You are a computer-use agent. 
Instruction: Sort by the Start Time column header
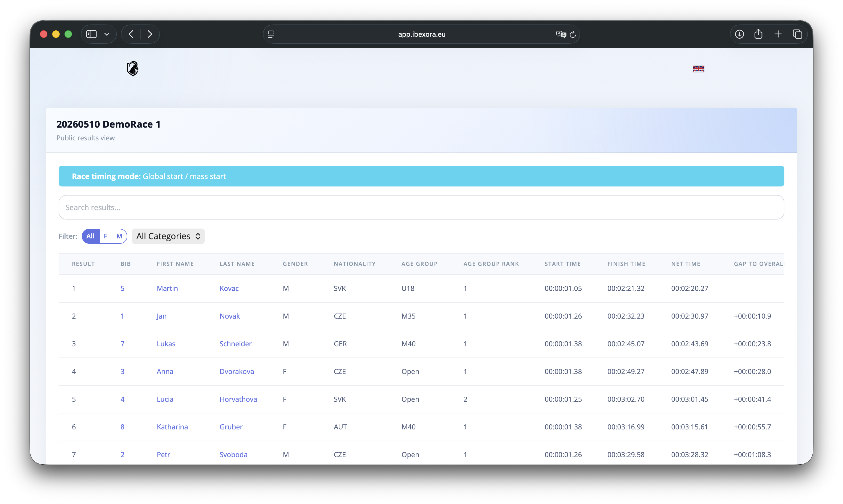point(562,264)
